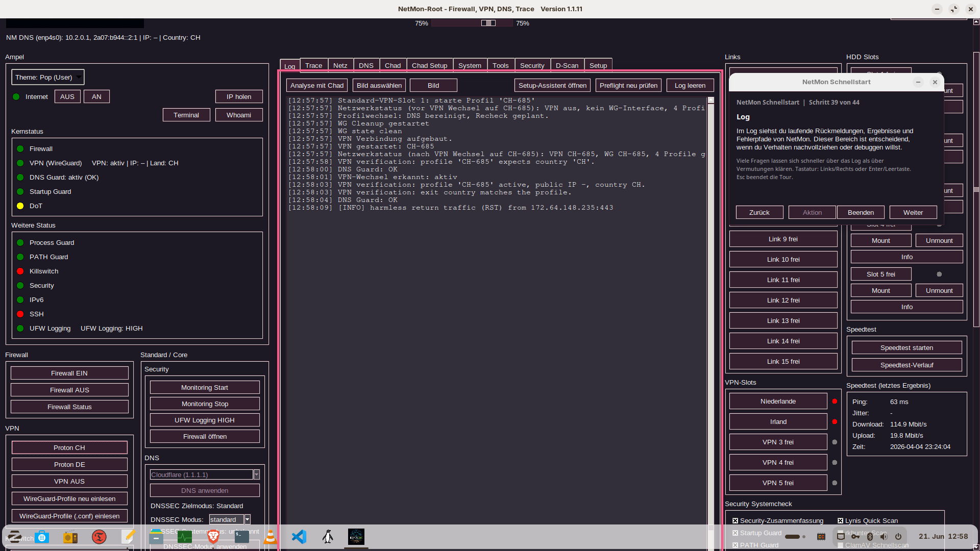
Task: Click the red Killswitch status indicator
Action: [20, 271]
